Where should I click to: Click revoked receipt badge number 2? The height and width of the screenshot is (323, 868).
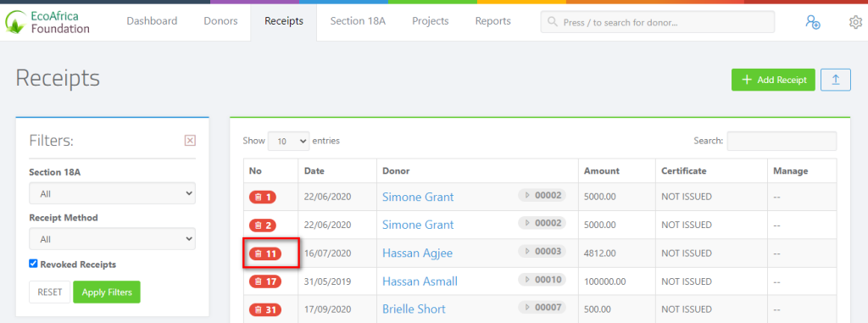[263, 225]
